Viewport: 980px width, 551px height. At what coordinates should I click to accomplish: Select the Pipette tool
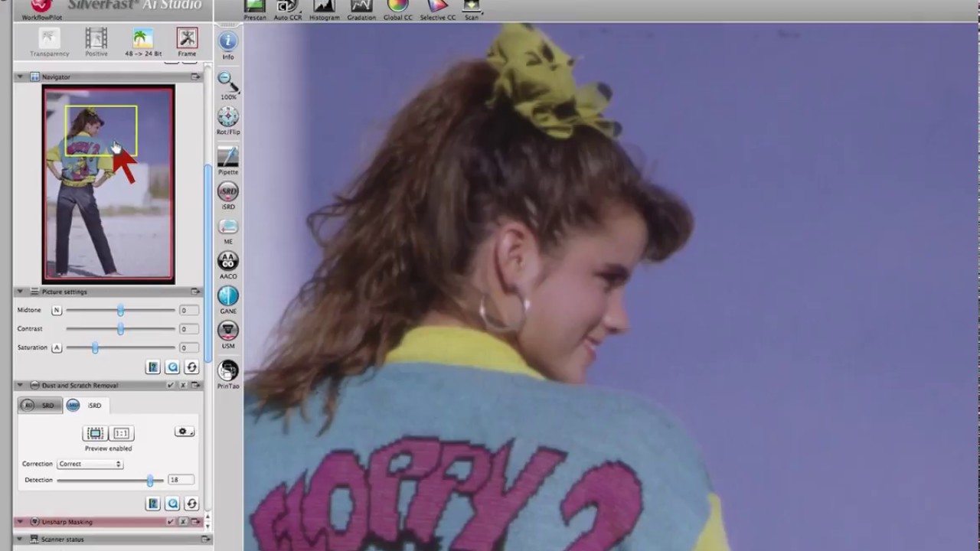[x=228, y=160]
